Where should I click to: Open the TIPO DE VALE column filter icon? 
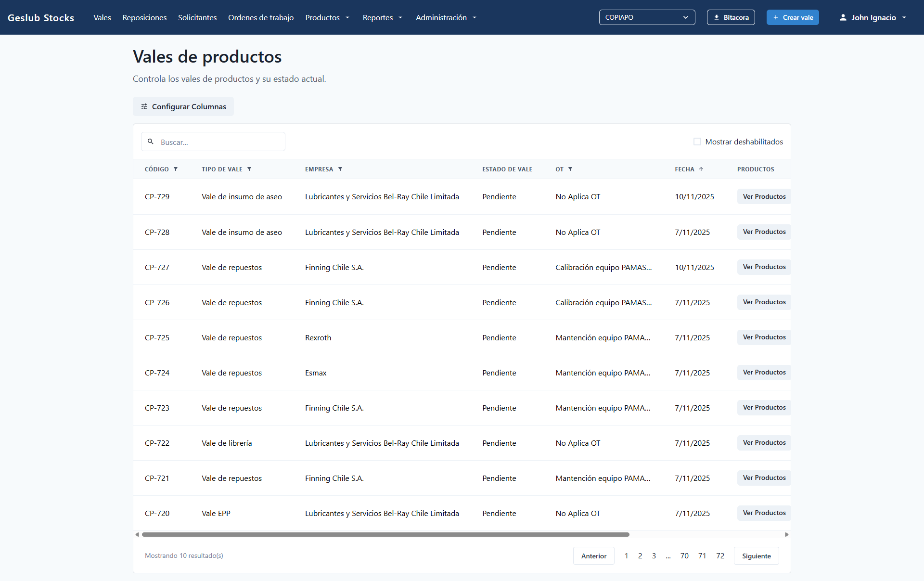click(x=249, y=169)
